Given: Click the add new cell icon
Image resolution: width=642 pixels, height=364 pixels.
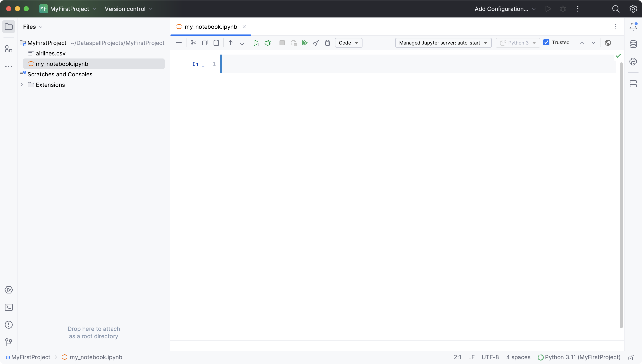Looking at the screenshot, I should [x=179, y=43].
